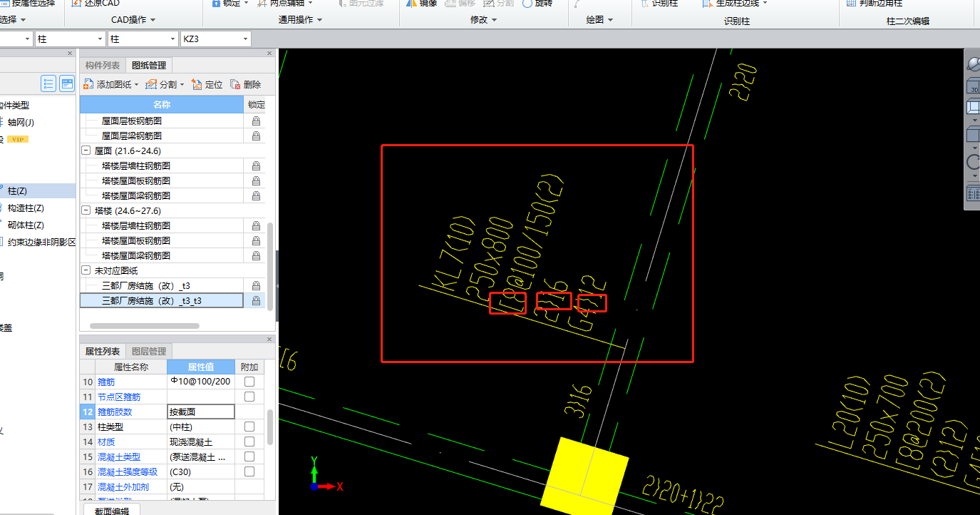Select the 旋转 rotate tool

click(537, 4)
